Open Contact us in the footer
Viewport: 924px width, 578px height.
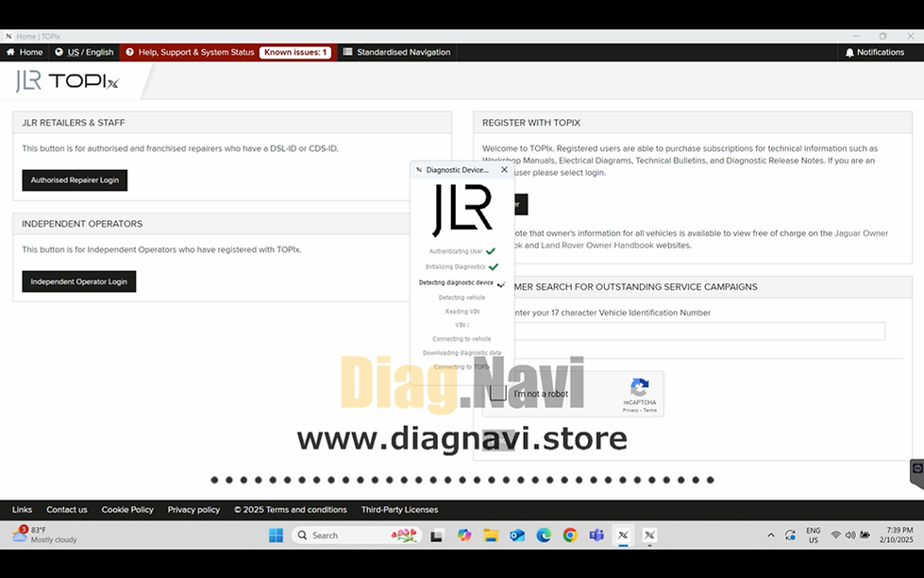[x=67, y=510]
